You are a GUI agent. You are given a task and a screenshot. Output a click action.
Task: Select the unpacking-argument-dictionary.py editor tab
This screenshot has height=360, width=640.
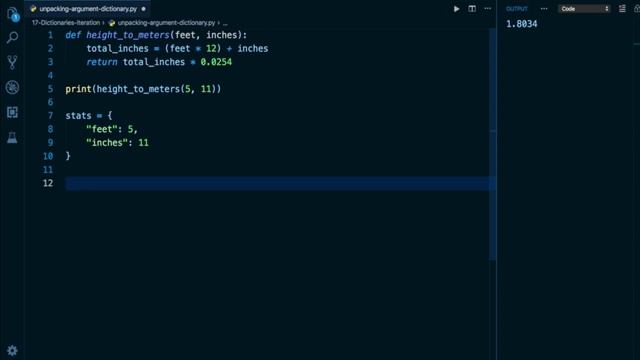pos(88,9)
